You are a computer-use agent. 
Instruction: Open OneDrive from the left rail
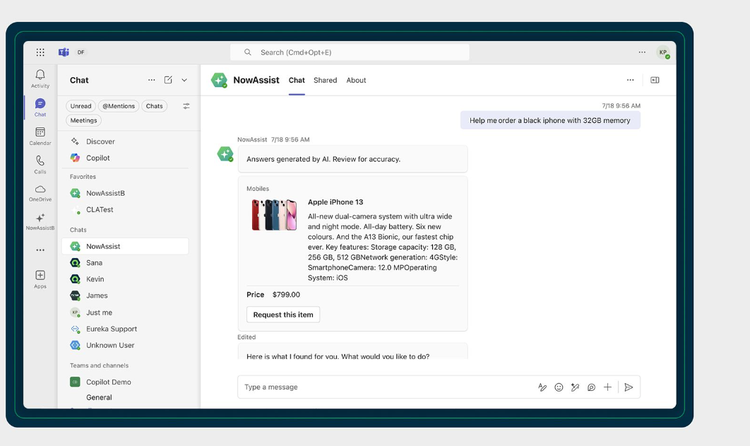[40, 190]
